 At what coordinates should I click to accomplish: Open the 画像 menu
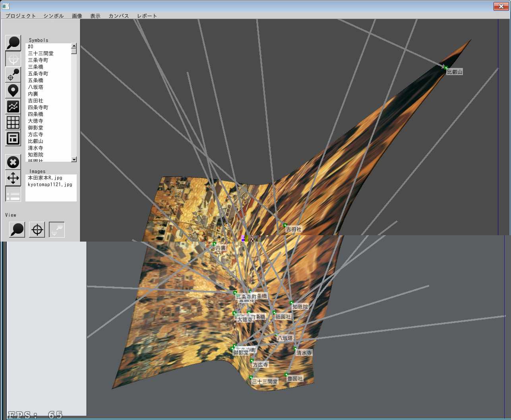click(x=77, y=16)
